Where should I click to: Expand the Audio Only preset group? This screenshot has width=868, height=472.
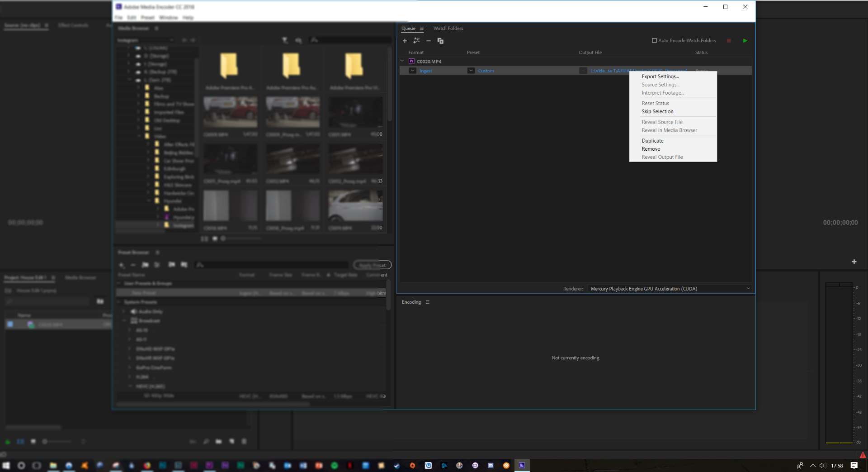(123, 311)
